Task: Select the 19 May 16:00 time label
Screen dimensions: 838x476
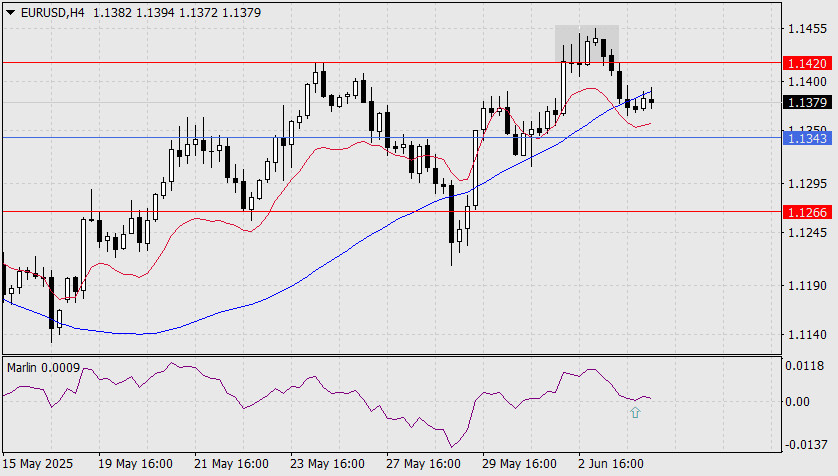Action: click(x=135, y=463)
